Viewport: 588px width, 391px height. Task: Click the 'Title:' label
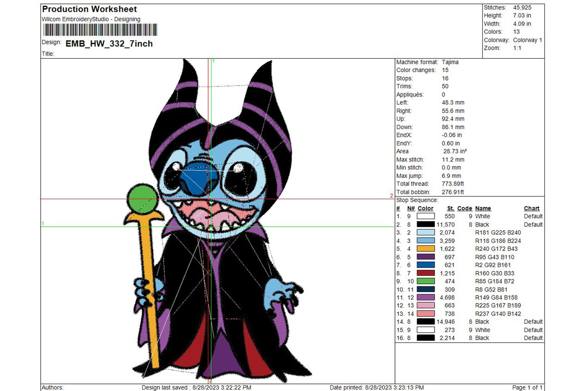pyautogui.click(x=48, y=54)
